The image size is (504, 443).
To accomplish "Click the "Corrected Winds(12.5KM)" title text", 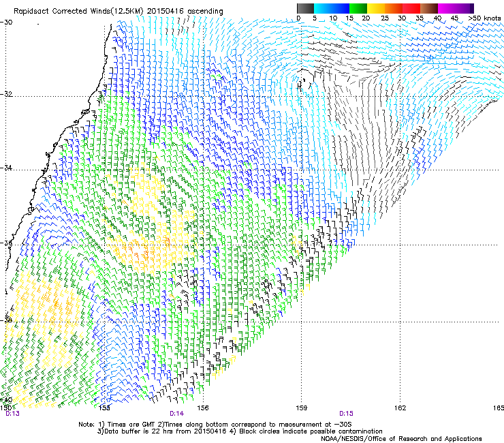I will coord(97,12).
